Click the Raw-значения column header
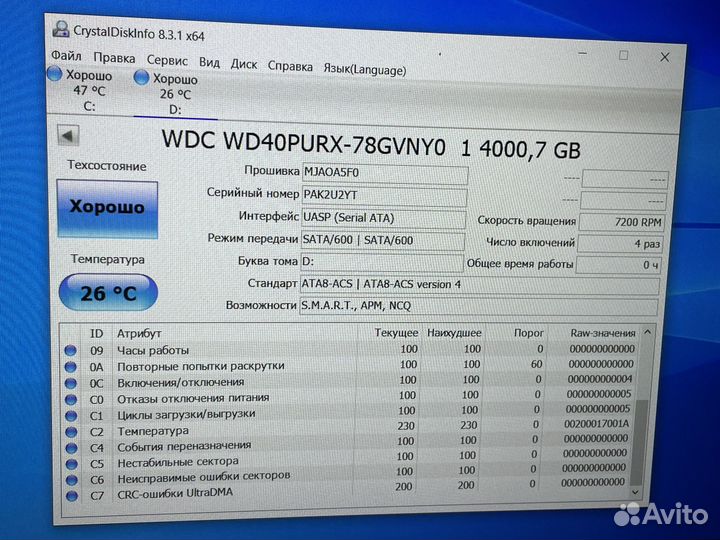This screenshot has height=540, width=720. (x=603, y=333)
